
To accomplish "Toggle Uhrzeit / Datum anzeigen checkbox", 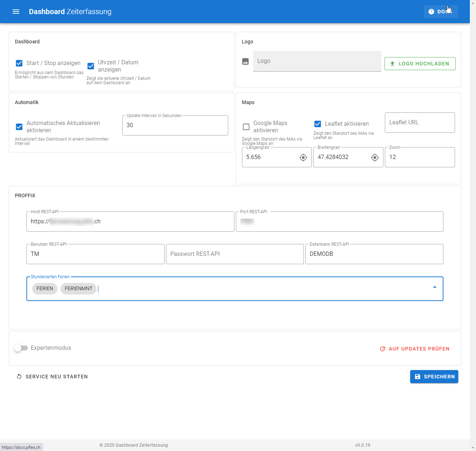I will coord(91,66).
